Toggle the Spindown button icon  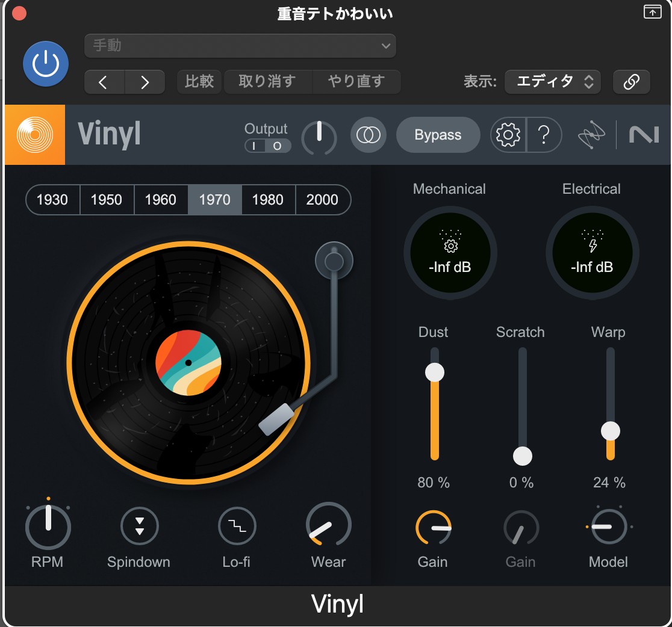pos(140,526)
